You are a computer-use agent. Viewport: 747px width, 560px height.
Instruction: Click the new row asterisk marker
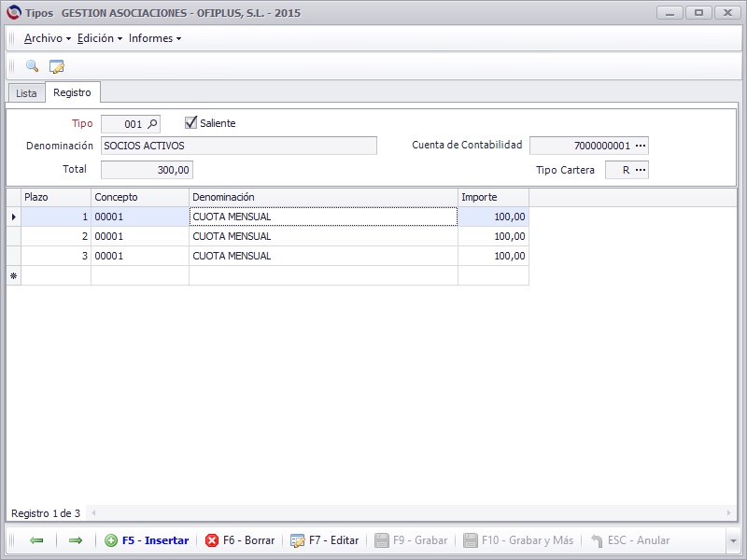click(13, 275)
